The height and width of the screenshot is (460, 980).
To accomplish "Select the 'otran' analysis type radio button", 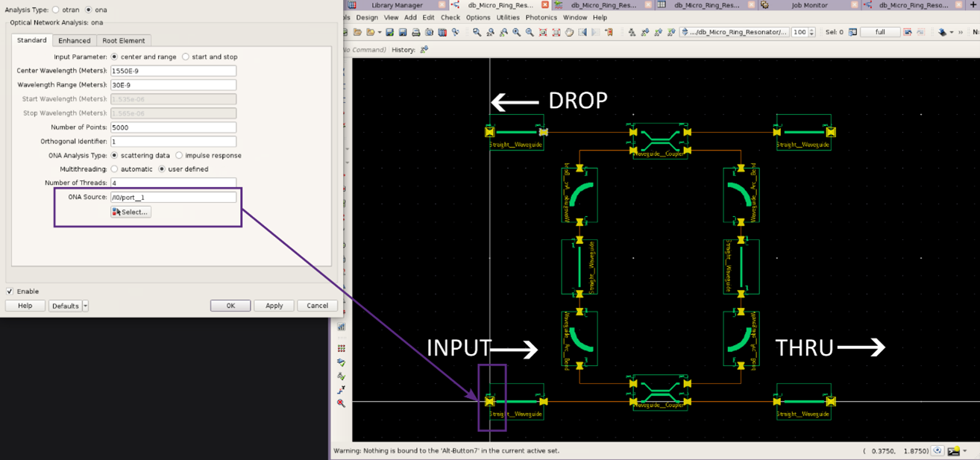I will tap(56, 10).
